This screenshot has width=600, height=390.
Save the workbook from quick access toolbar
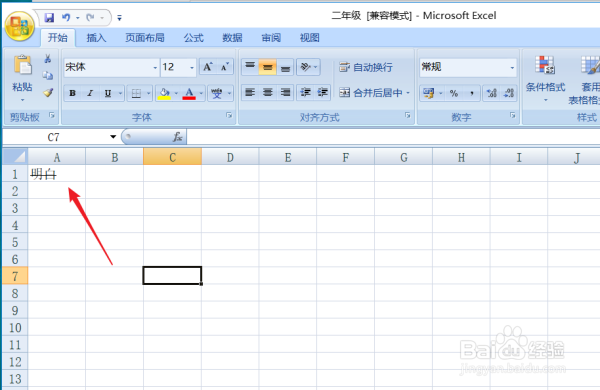49,18
